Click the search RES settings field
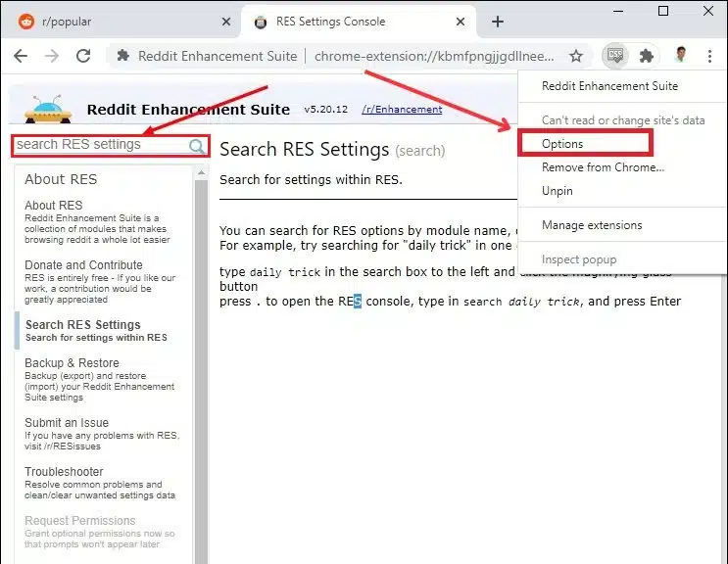This screenshot has height=564, width=728. point(101,145)
